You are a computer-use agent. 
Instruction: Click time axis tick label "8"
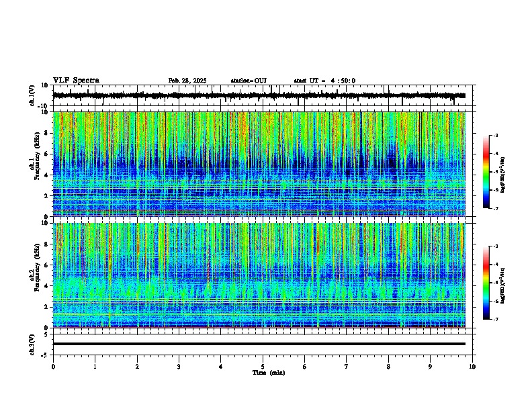pos(388,367)
